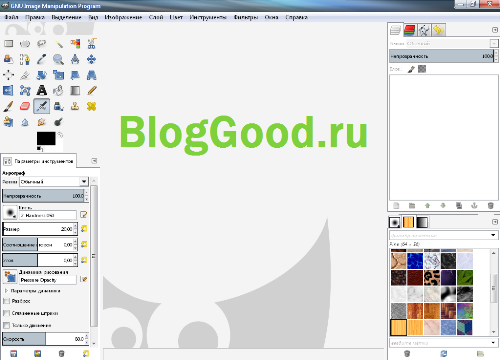Viewport: 500px width, 360px height.
Task: Select the Flip tool
Action: point(8,90)
